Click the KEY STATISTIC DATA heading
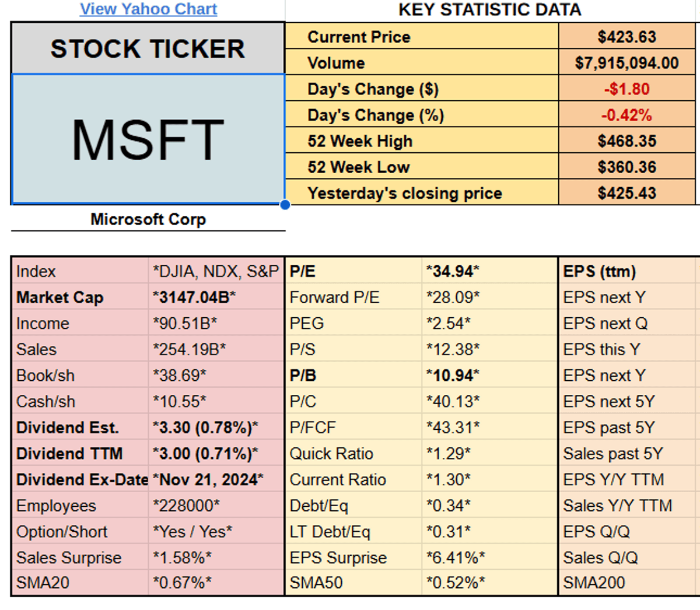 click(489, 9)
